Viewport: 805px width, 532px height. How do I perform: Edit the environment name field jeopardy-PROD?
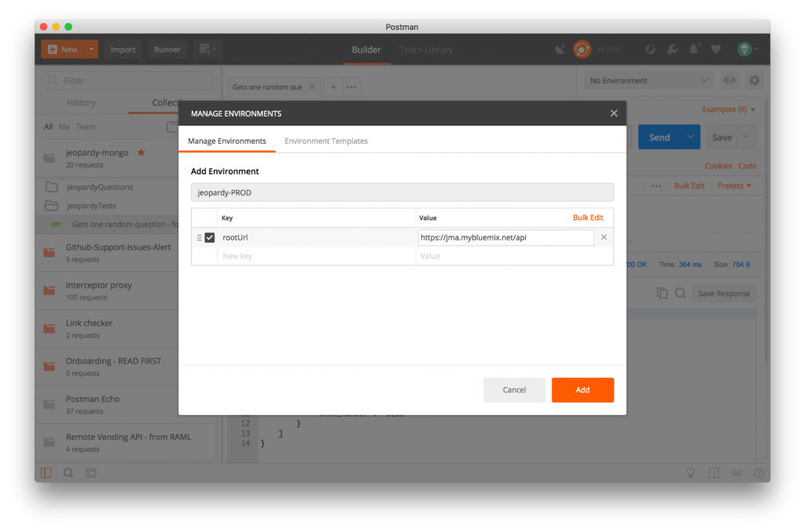coord(402,193)
